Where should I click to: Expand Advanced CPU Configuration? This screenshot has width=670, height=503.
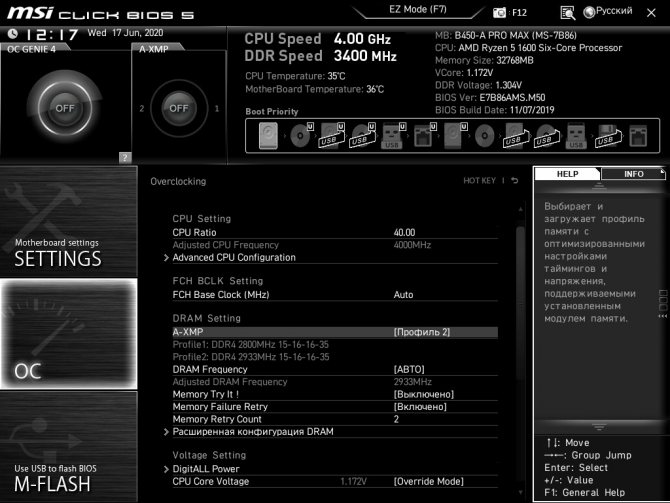(x=233, y=257)
